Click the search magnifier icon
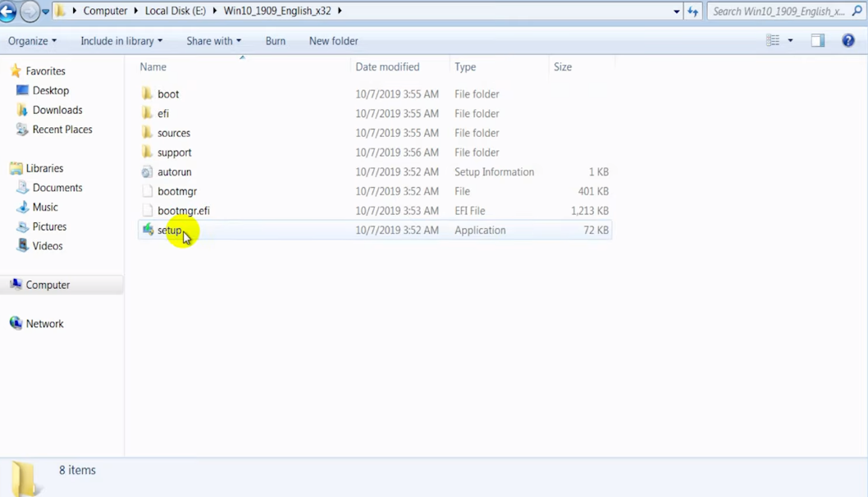 tap(858, 11)
